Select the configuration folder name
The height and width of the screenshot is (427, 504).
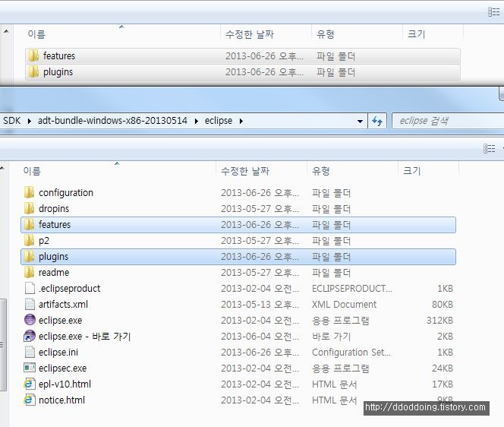pyautogui.click(x=66, y=192)
